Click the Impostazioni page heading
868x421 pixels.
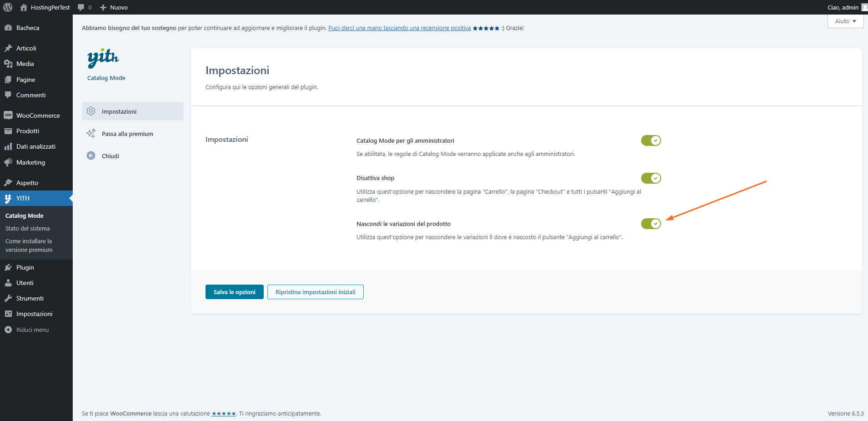pyautogui.click(x=237, y=70)
